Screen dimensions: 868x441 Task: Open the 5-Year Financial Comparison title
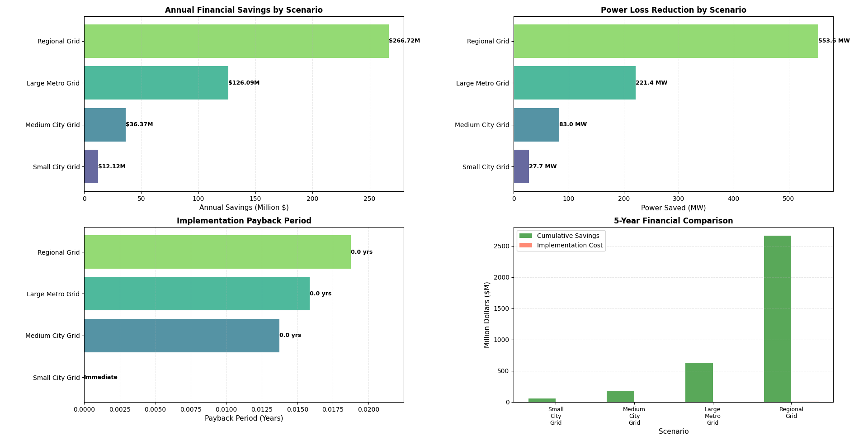[673, 221]
